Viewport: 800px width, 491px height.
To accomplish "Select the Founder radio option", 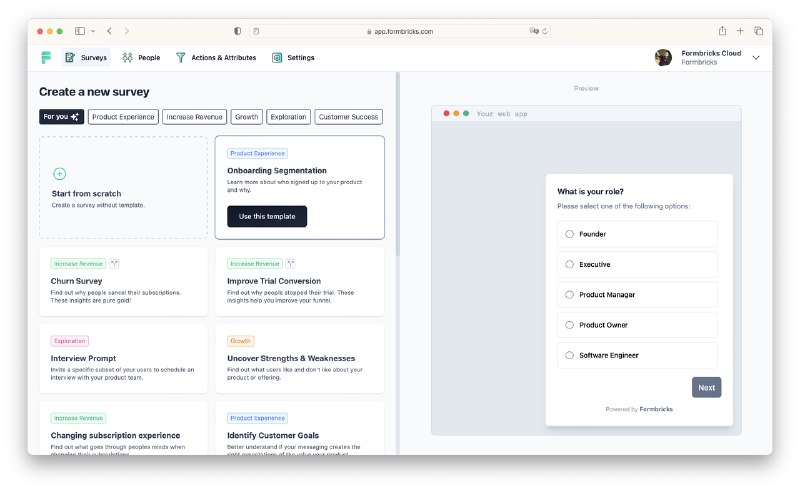I will pos(569,234).
